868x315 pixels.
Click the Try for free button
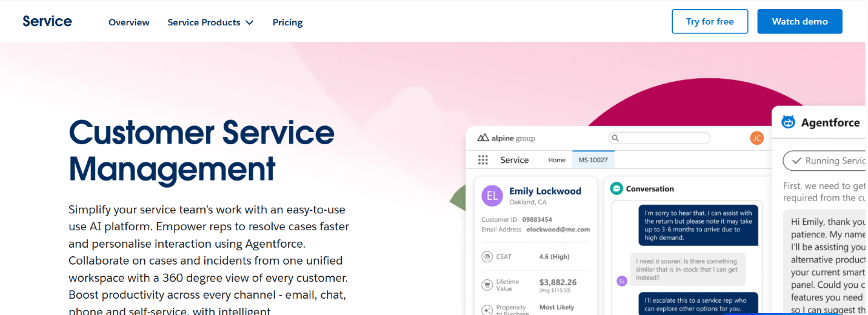710,21
